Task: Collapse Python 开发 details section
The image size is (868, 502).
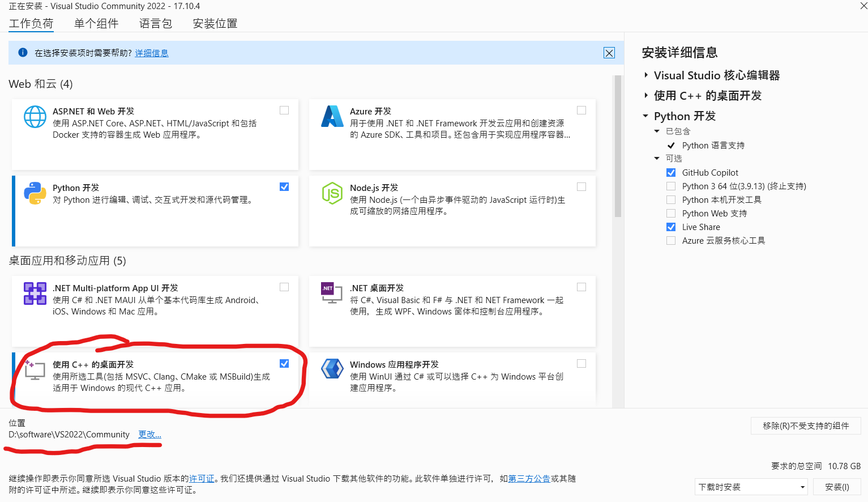Action: point(645,116)
